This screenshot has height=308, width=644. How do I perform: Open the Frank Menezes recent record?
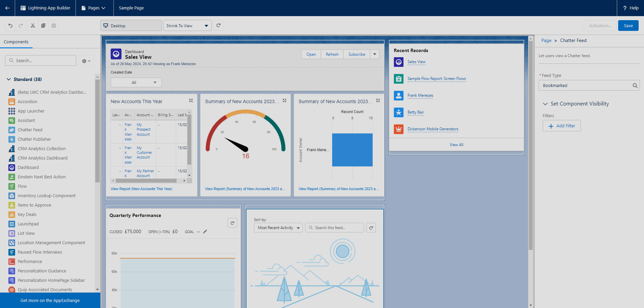(x=420, y=95)
